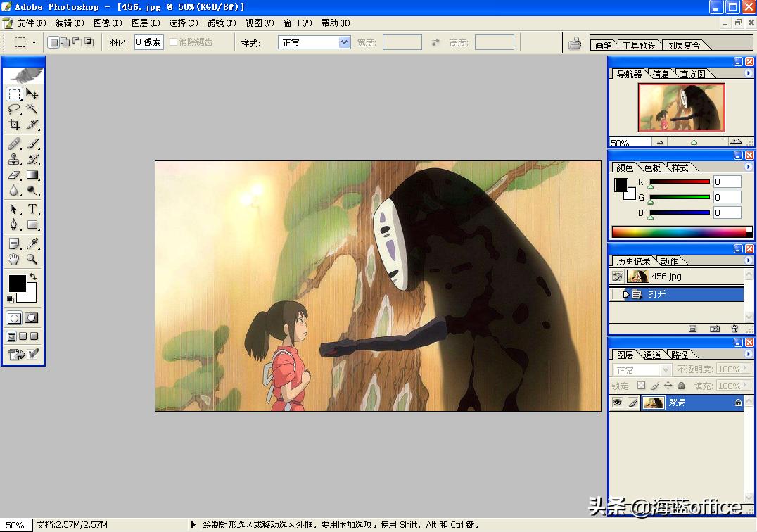Pick the Eraser tool
The width and height of the screenshot is (757, 532).
(13, 176)
